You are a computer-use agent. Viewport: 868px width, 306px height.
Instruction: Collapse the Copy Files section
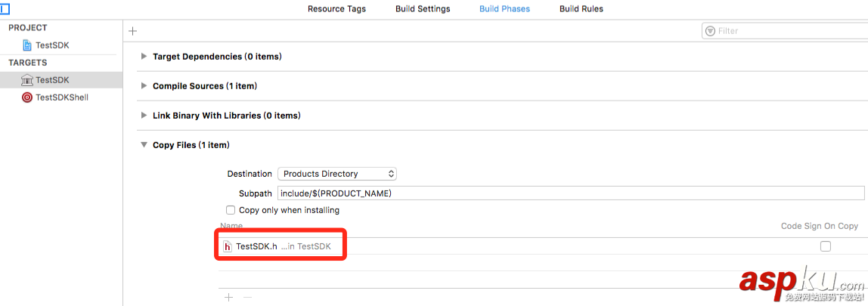click(x=144, y=145)
